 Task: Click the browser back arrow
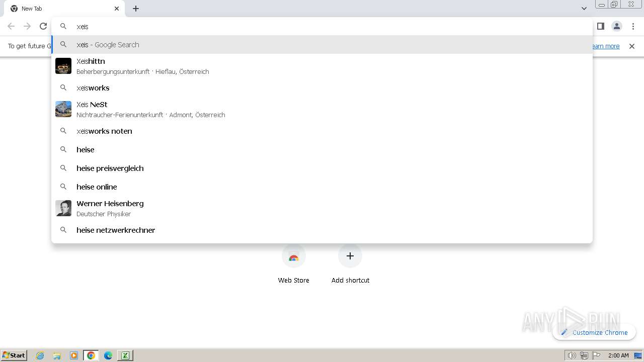tap(11, 26)
